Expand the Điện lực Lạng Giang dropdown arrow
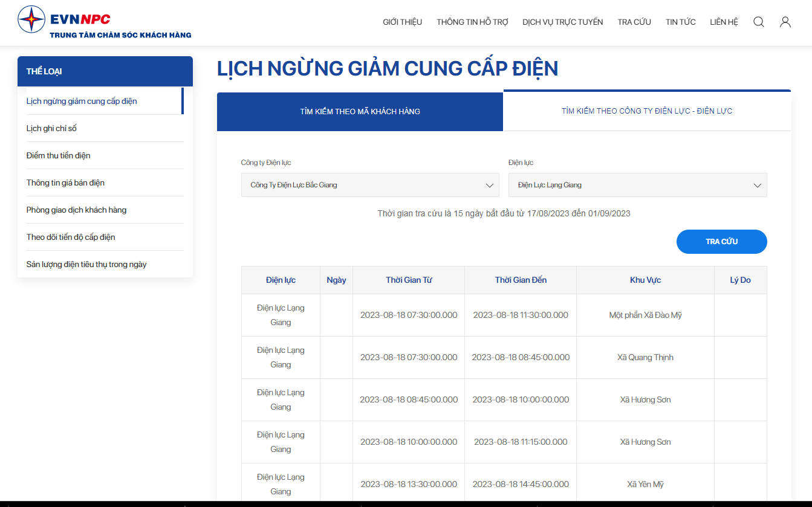This screenshot has height=507, width=812. click(x=757, y=186)
